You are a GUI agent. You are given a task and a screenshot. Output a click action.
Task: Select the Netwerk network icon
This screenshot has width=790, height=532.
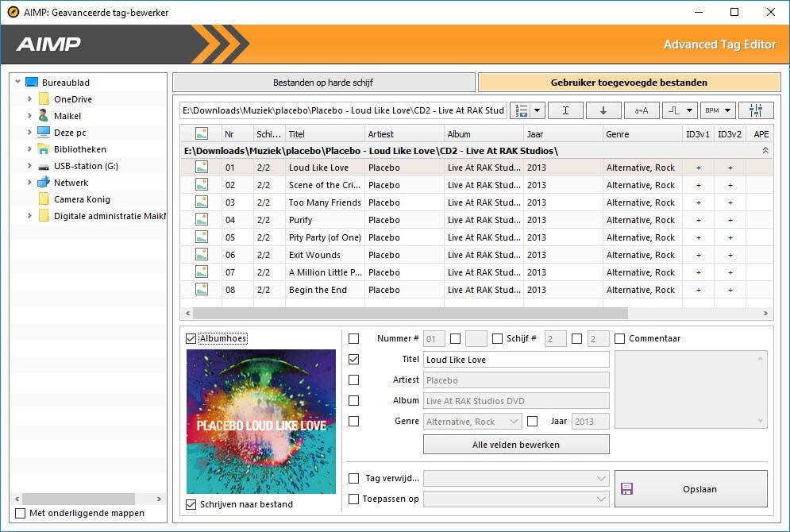pyautogui.click(x=44, y=182)
